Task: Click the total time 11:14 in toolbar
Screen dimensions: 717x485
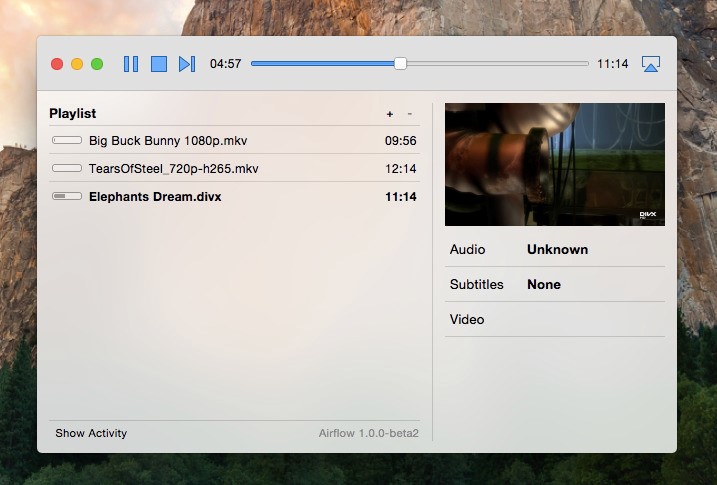Action: pos(612,64)
